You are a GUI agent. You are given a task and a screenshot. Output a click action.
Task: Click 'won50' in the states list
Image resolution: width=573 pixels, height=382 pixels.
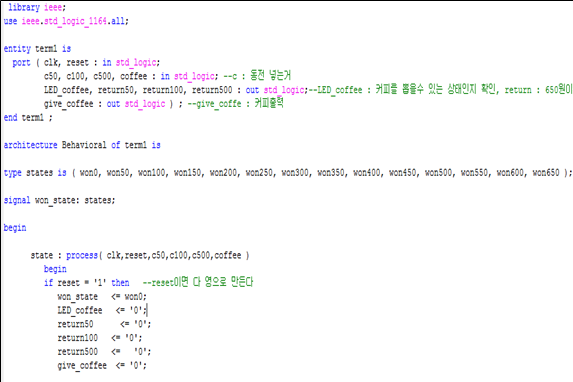[x=118, y=173]
